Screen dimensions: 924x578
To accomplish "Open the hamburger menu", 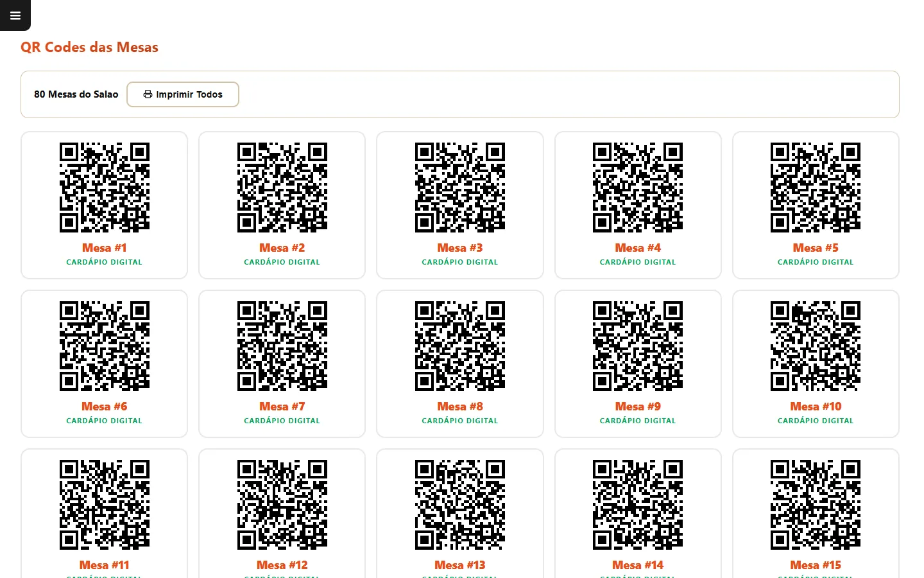I will [15, 15].
